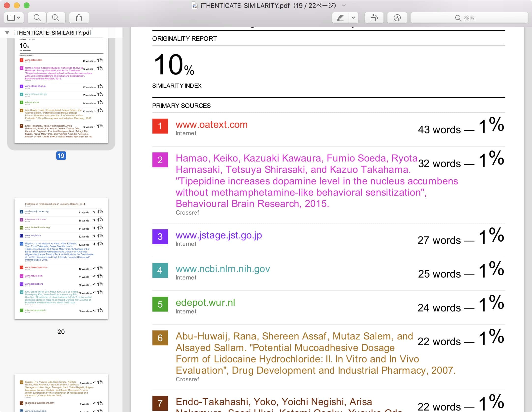Click into the search field

(x=469, y=18)
